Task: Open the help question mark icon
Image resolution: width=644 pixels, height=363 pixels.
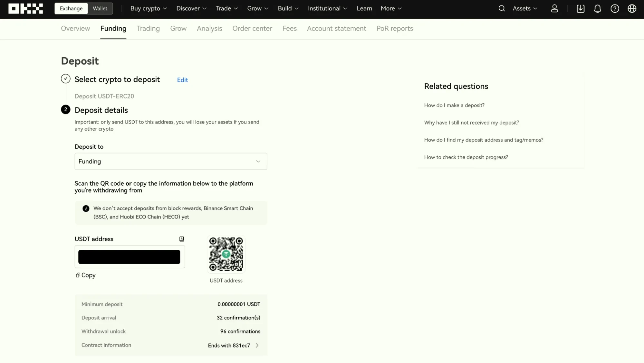Action: 615,9
